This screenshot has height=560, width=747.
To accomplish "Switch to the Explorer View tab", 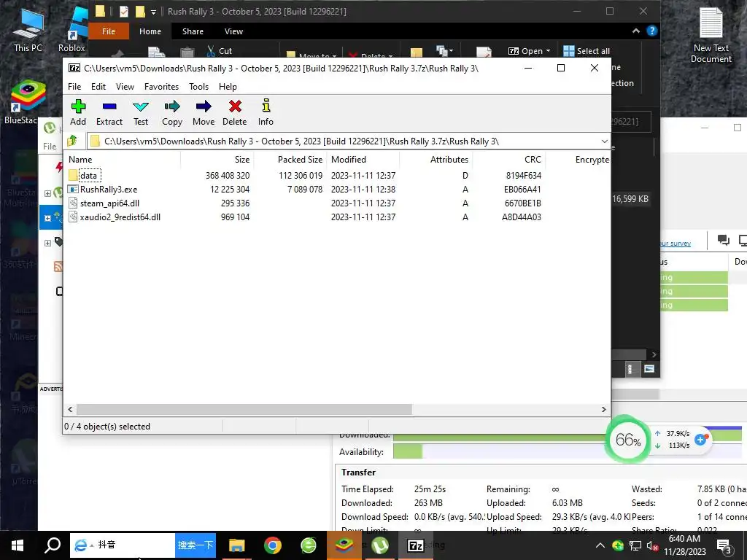I will 233,31.
